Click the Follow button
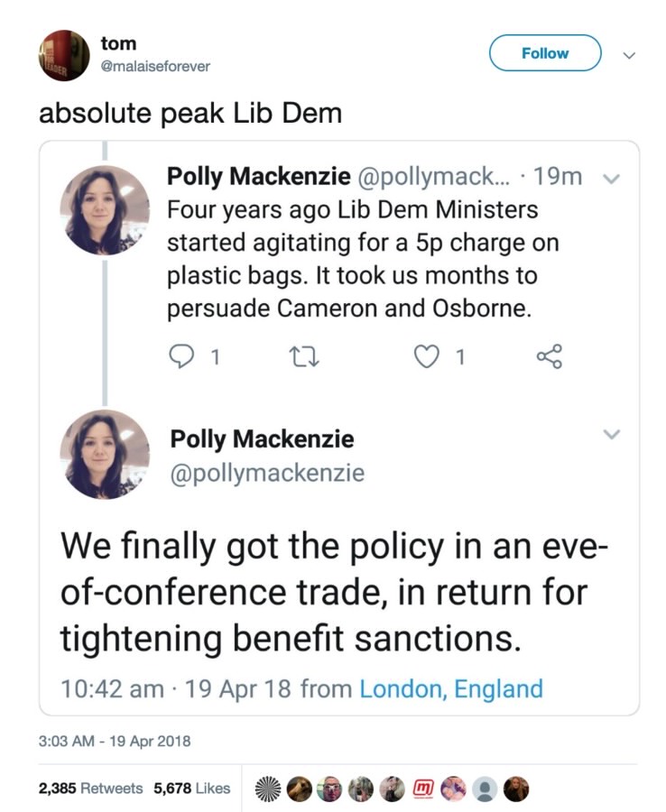 point(545,53)
